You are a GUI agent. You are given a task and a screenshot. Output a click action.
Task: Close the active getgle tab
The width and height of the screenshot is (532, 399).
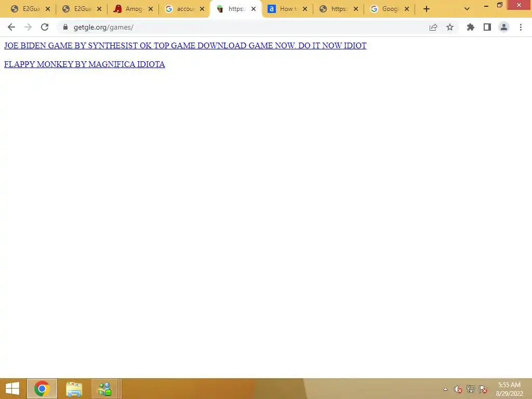coord(254,9)
